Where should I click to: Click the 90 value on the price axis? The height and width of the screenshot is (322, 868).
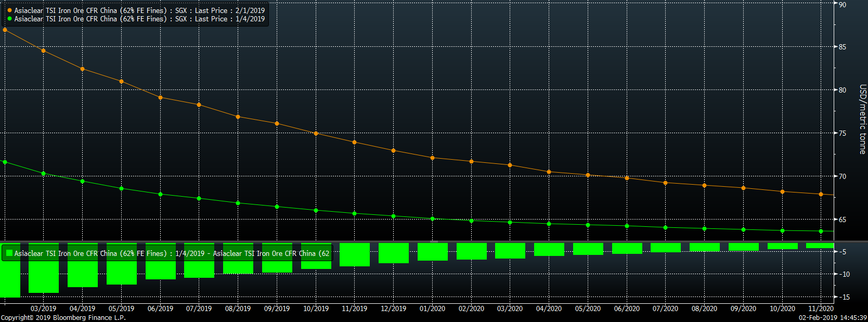(843, 5)
